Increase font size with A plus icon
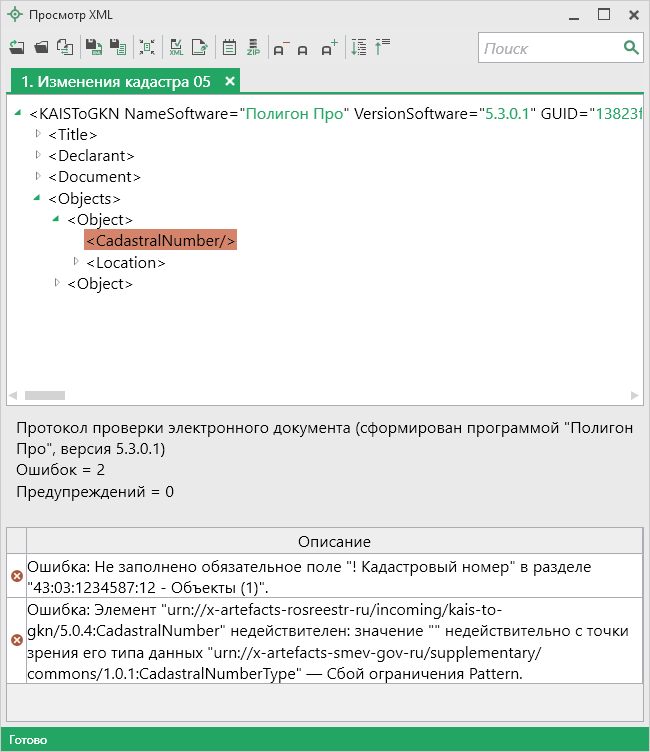The height and width of the screenshot is (752, 650). pos(330,47)
